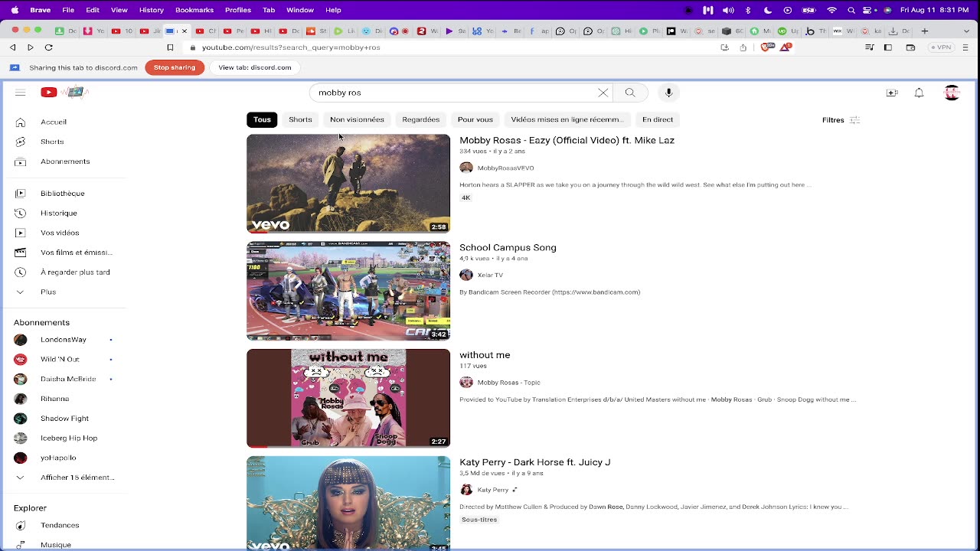The image size is (980, 551).
Task: Click the browser address bar URL
Action: (291, 47)
